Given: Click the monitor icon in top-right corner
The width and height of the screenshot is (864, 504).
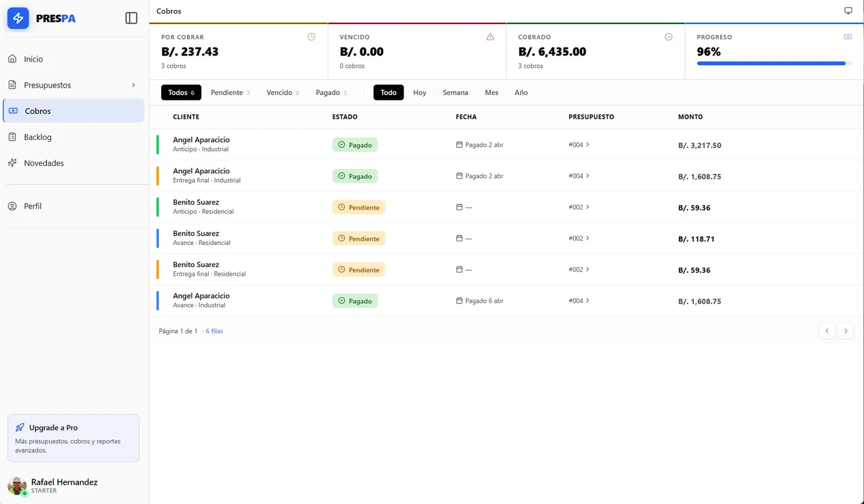Looking at the screenshot, I should pyautogui.click(x=848, y=11).
